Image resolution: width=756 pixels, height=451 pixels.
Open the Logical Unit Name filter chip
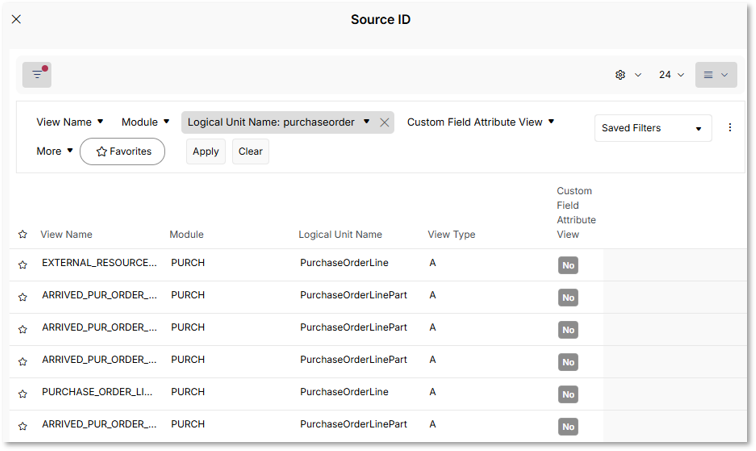pyautogui.click(x=278, y=122)
